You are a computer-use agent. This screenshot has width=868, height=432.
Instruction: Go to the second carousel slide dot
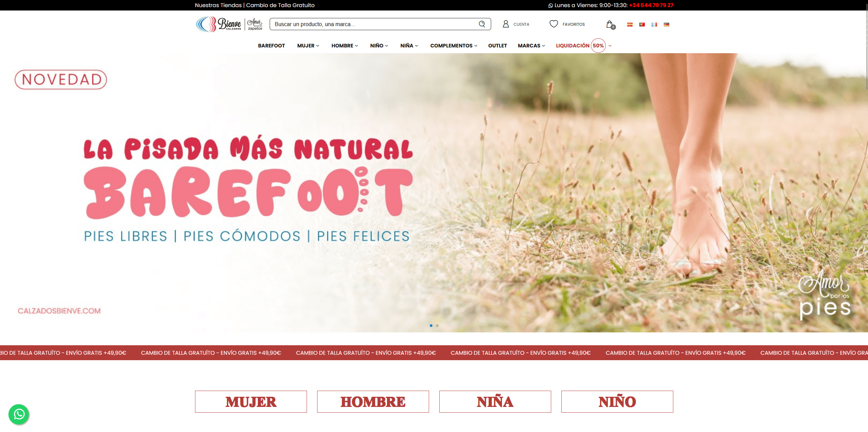point(437,326)
